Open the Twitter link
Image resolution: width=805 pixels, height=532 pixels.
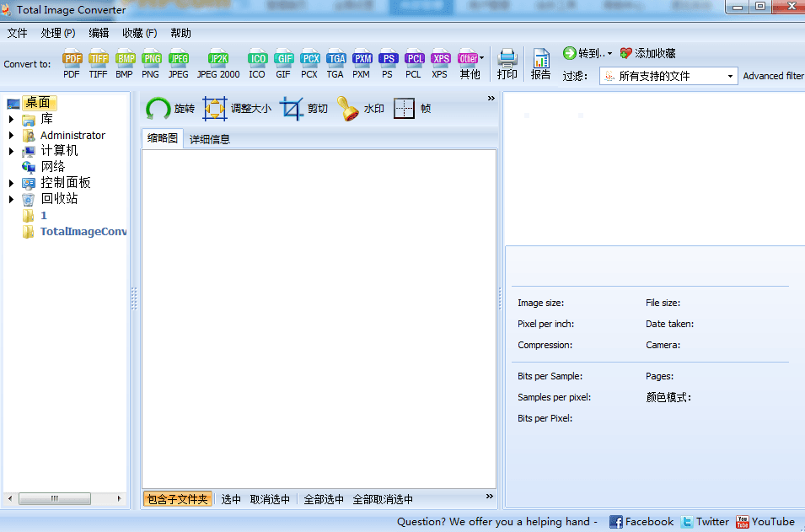pyautogui.click(x=705, y=522)
